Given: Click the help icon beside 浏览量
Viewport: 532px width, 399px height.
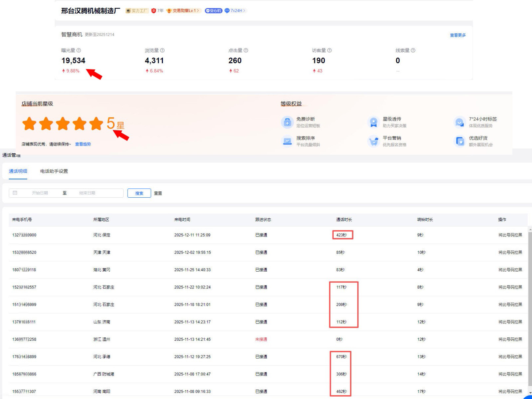Looking at the screenshot, I should click(x=162, y=51).
